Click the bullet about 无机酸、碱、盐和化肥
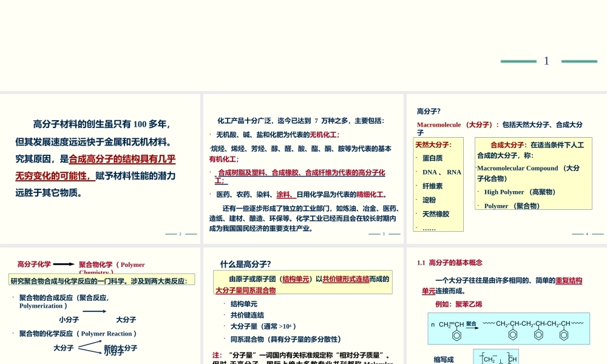 277,135
